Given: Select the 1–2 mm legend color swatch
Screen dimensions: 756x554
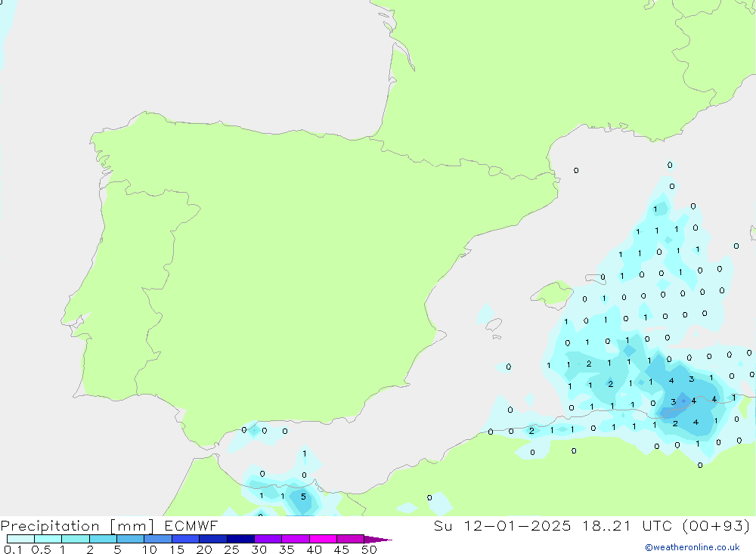Looking at the screenshot, I should click(x=76, y=539).
